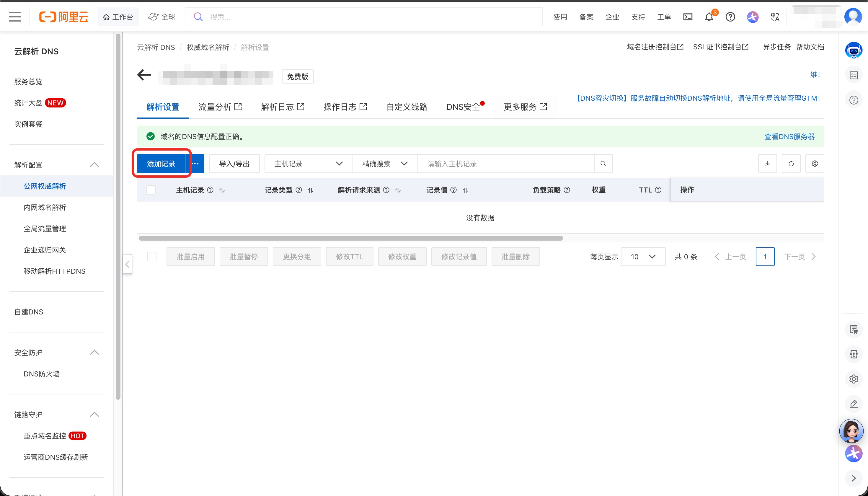
Task: Open the 每页显示 page size dropdown
Action: (x=643, y=257)
